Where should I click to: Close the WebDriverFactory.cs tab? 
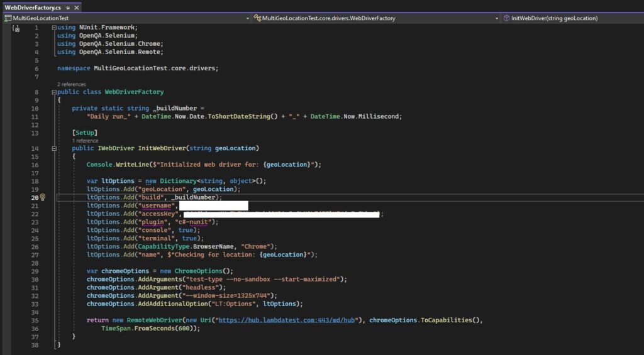(x=75, y=8)
